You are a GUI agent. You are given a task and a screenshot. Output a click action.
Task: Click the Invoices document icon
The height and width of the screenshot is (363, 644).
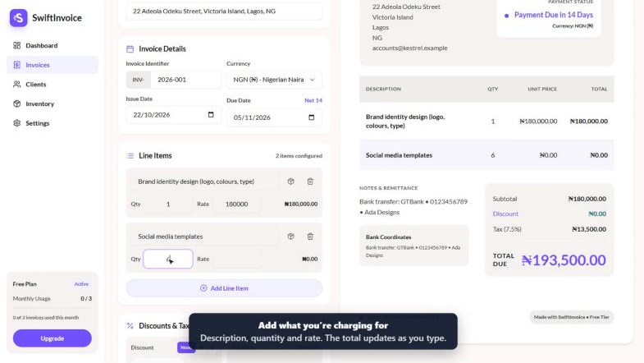17,65
